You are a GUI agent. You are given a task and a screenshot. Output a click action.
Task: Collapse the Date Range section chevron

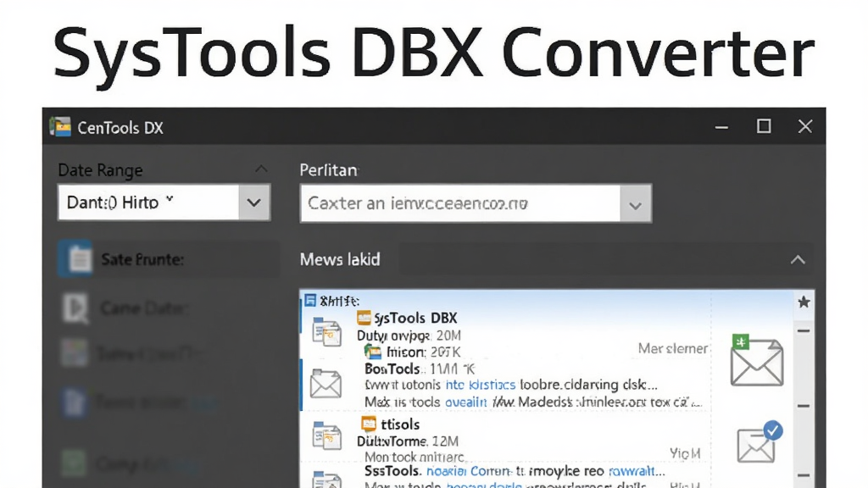[x=261, y=169]
